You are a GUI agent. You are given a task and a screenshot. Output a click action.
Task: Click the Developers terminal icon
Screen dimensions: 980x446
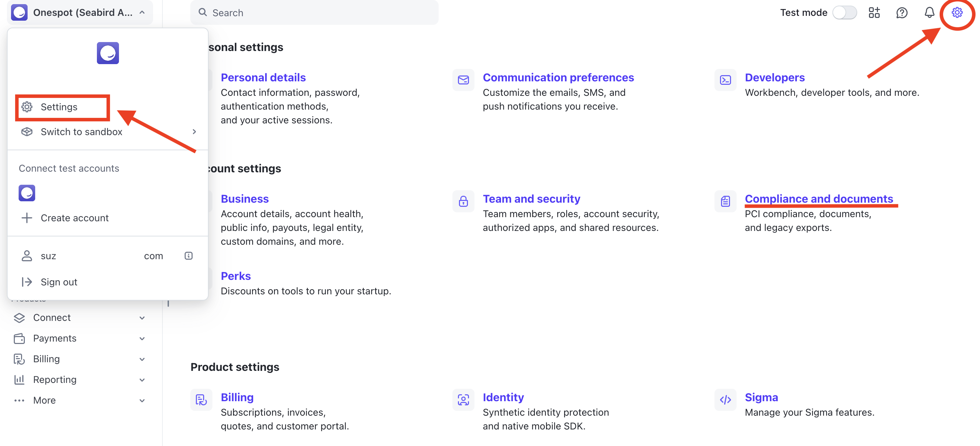(x=725, y=80)
